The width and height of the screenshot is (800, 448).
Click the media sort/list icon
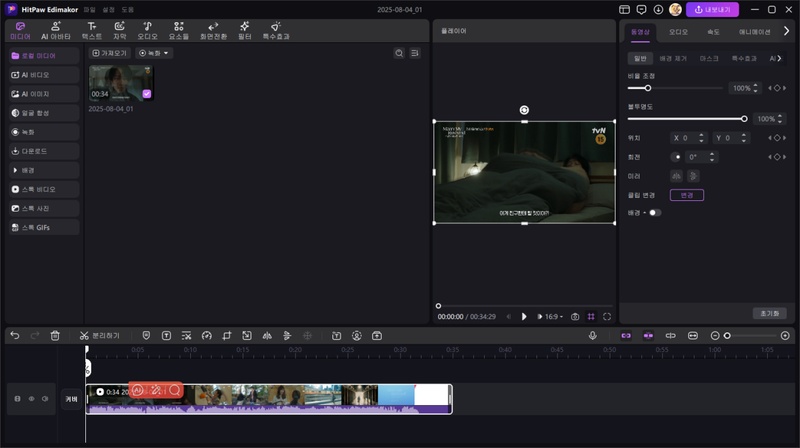pos(415,53)
